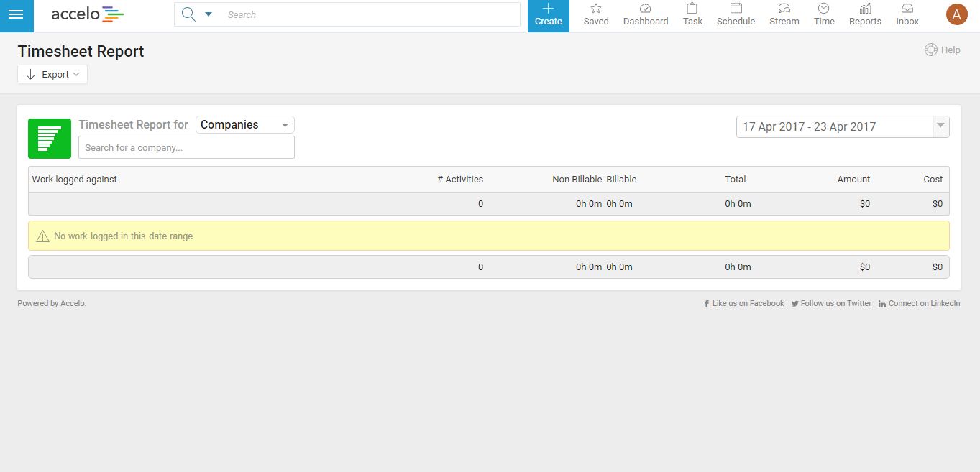This screenshot has height=472, width=980.
Task: Click the Saved star icon
Action: [595, 9]
